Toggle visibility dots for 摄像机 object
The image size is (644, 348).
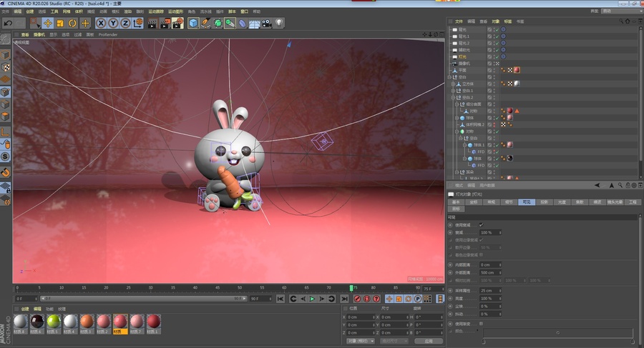494,64
